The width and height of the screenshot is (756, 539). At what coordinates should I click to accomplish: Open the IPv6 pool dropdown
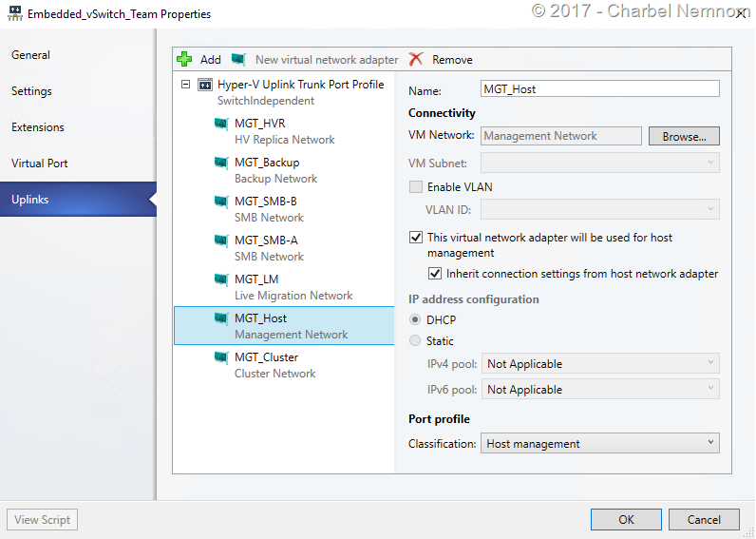click(x=600, y=389)
